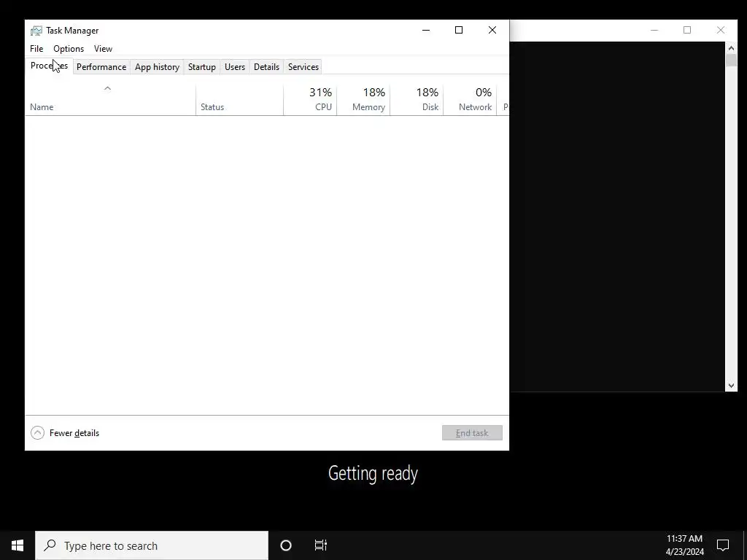This screenshot has height=560, width=747.
Task: Sort processes by Memory usage
Action: pyautogui.click(x=363, y=100)
